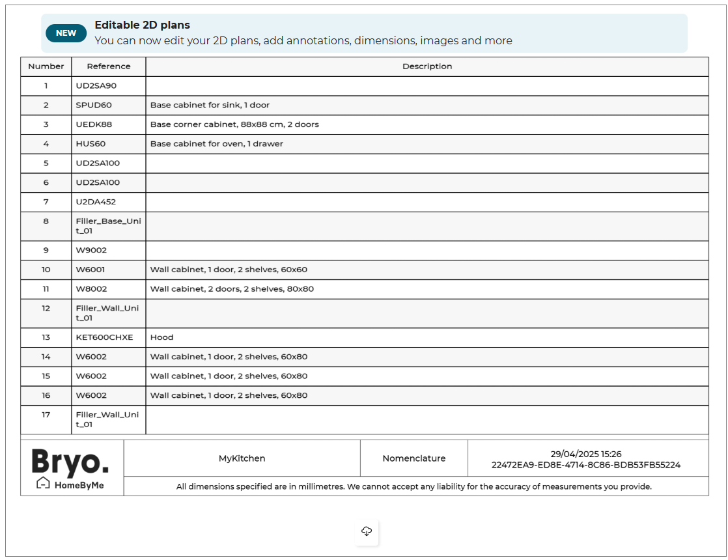Click the Base corner cabinet description
Screen dimensions: 728x560
[x=234, y=124]
